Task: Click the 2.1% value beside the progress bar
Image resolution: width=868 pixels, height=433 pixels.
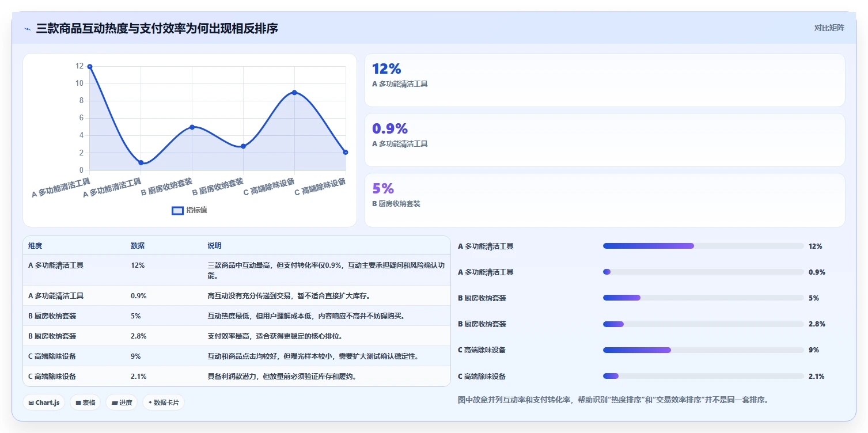Action: pyautogui.click(x=817, y=377)
